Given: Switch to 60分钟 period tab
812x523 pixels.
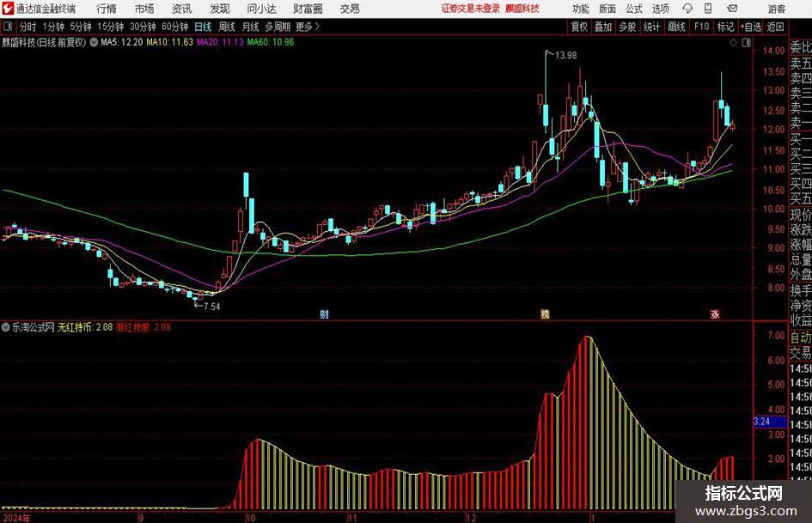Looking at the screenshot, I should [x=175, y=27].
